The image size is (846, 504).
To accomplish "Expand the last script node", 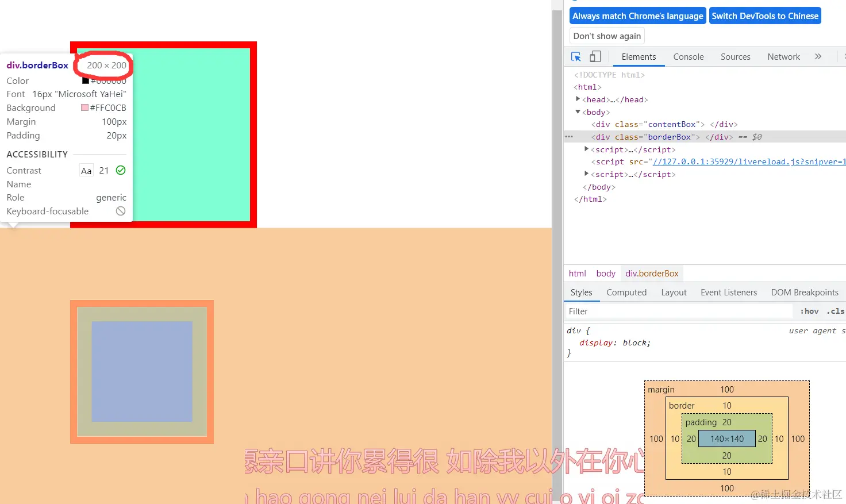I will point(586,174).
